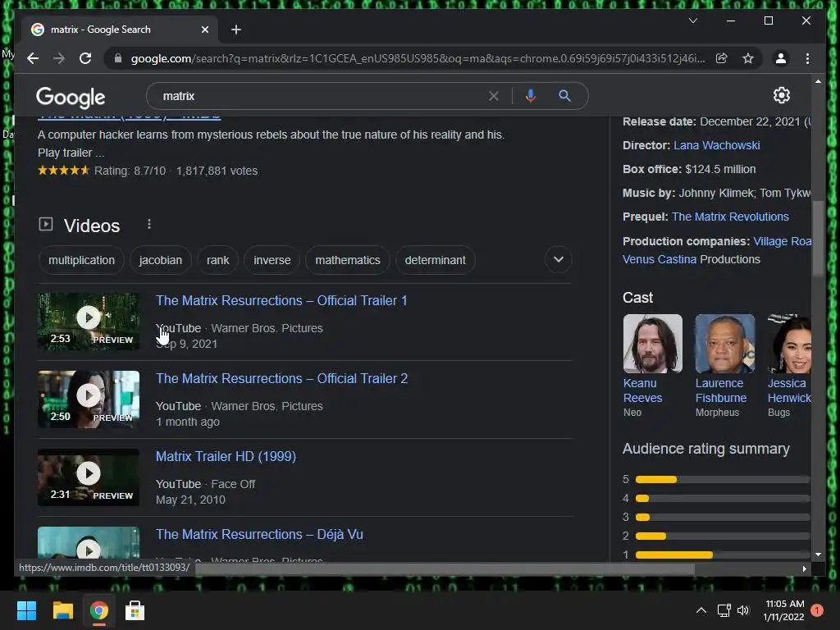Filter videos by jacobian chip

point(160,260)
